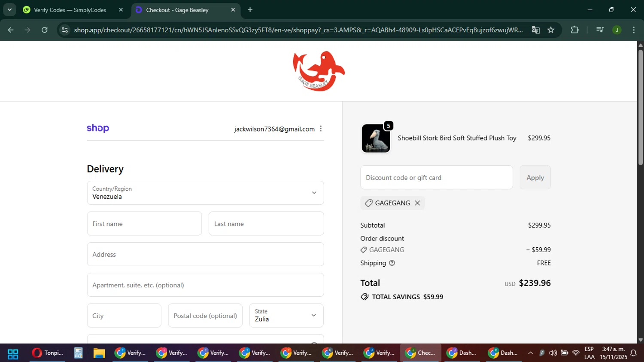Open a new browser tab

(x=250, y=10)
